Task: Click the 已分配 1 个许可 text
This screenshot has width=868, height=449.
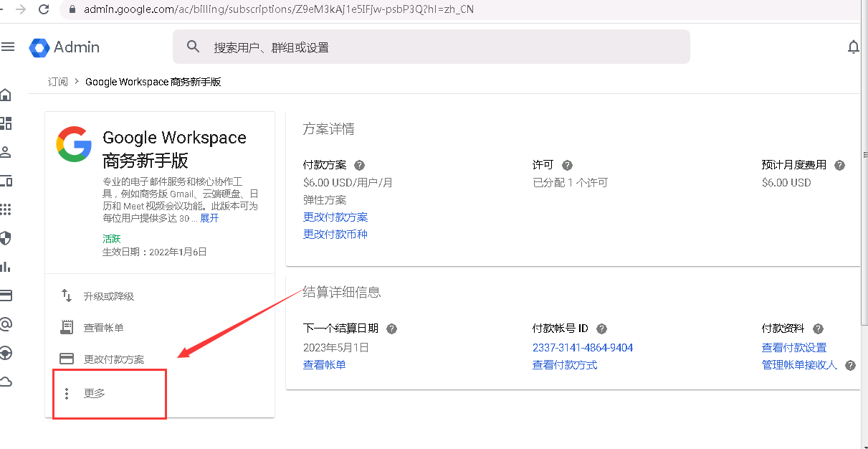Action: [x=570, y=183]
